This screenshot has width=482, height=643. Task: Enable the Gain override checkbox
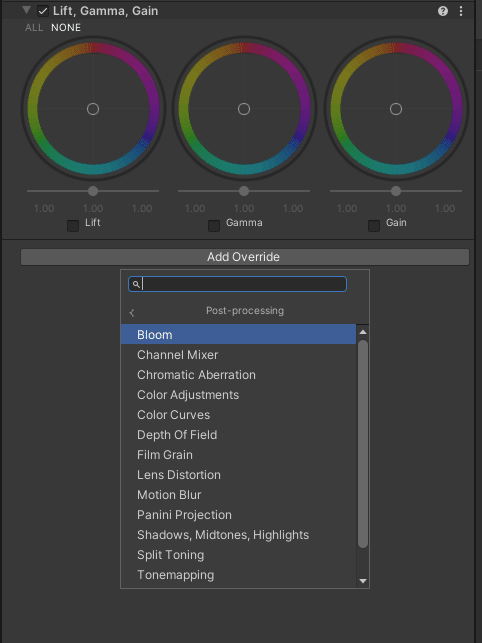pos(374,226)
